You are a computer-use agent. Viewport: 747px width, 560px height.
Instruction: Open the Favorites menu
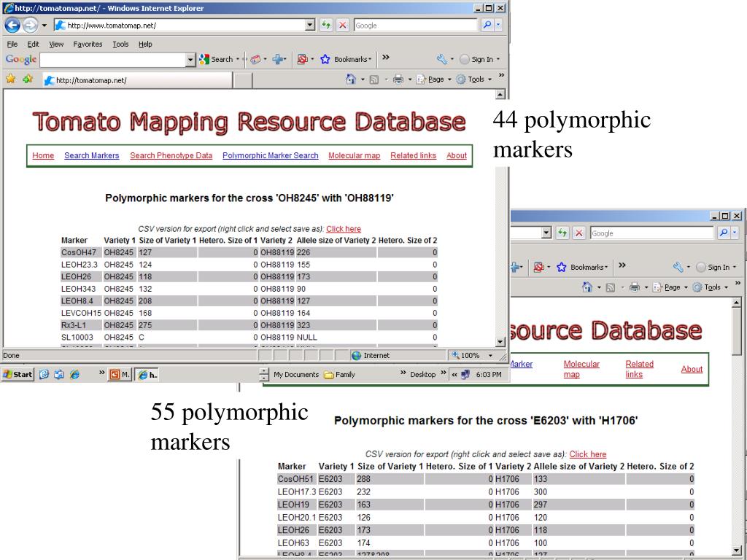[88, 44]
